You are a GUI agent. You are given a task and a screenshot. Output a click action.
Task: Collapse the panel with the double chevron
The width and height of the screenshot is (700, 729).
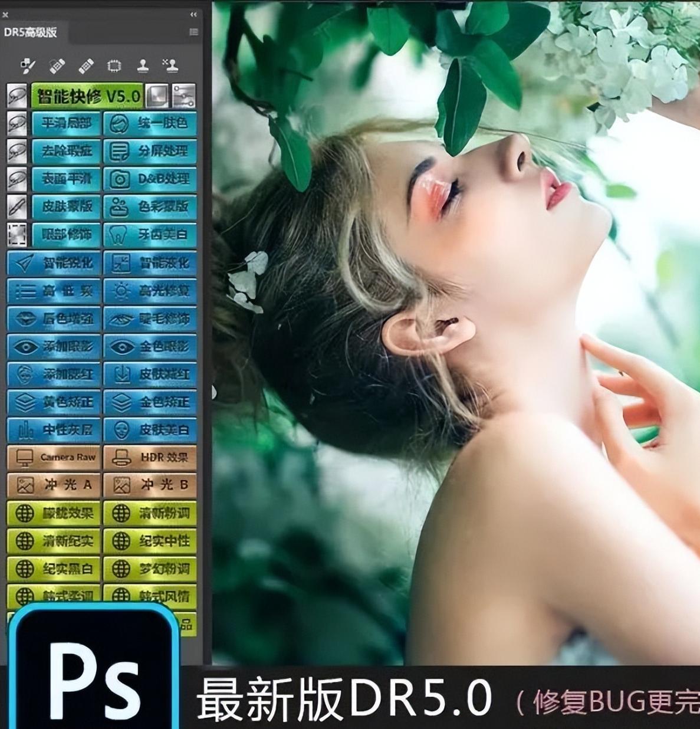(x=192, y=13)
